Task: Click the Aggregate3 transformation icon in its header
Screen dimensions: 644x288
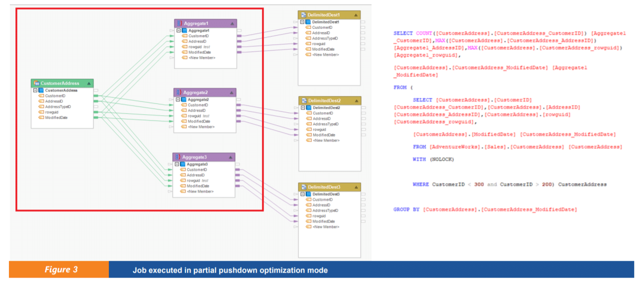Action: pos(179,157)
